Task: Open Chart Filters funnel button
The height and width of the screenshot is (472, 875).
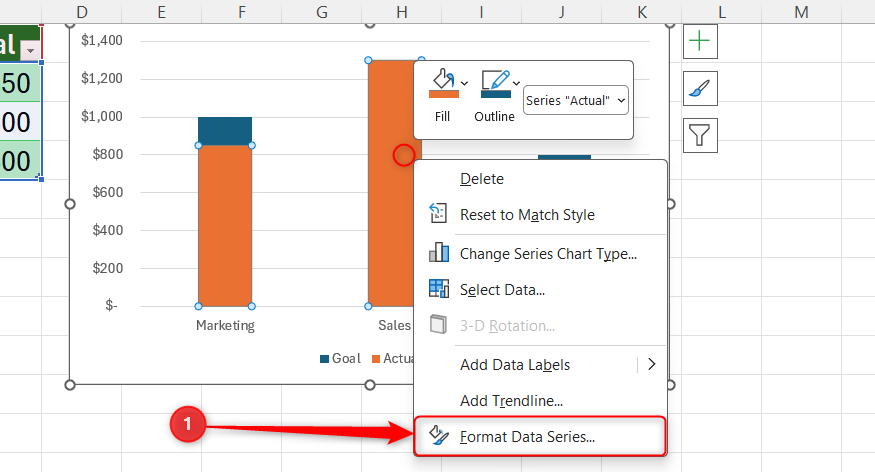Action: (700, 135)
